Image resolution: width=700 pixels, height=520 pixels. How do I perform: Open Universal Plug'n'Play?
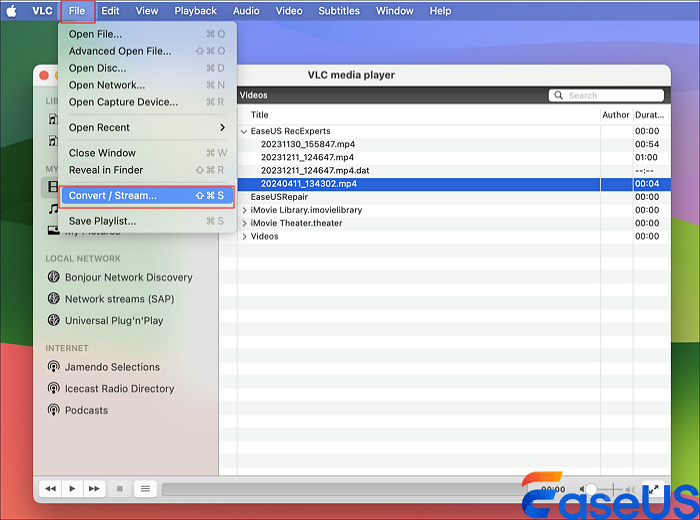114,320
